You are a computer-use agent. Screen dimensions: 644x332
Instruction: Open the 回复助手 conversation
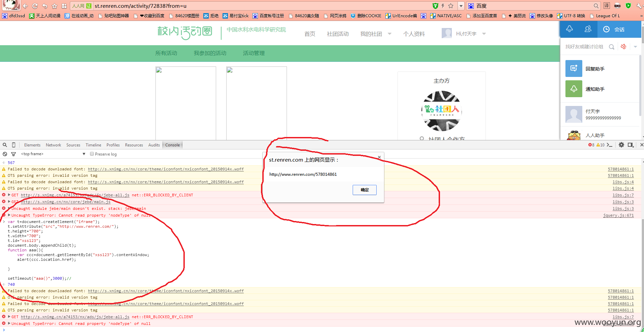click(599, 68)
